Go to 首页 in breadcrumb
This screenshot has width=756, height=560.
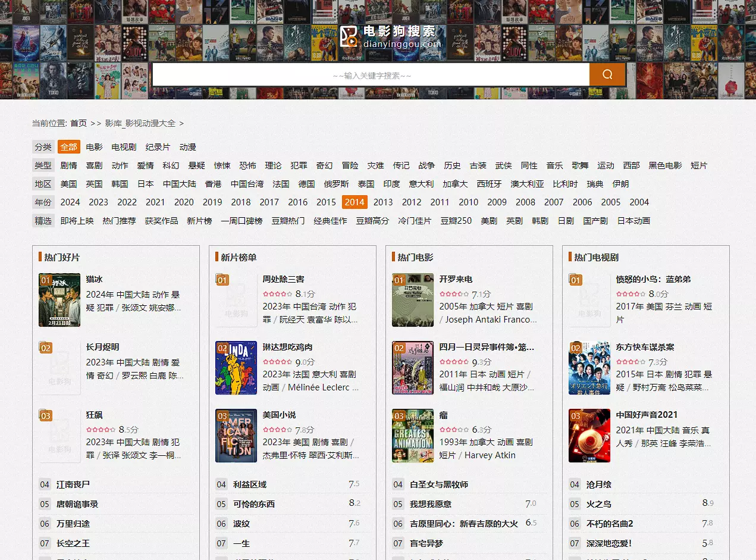[x=79, y=123]
